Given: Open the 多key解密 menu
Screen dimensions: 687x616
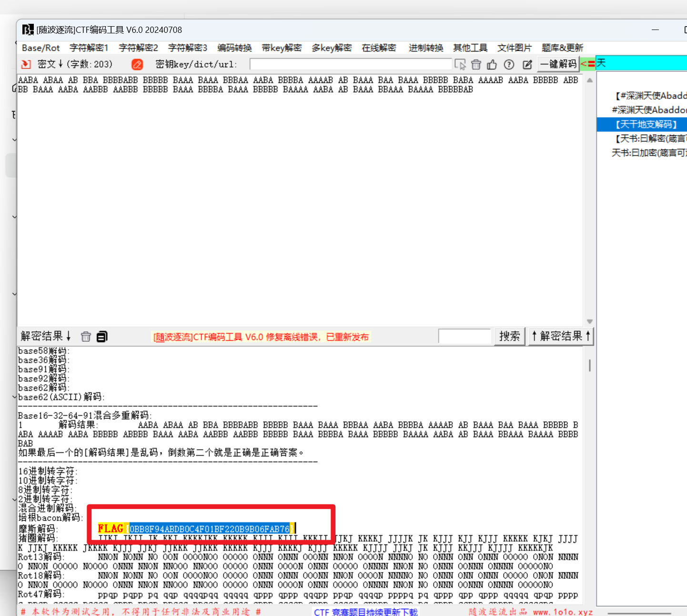Looking at the screenshot, I should pyautogui.click(x=332, y=48).
